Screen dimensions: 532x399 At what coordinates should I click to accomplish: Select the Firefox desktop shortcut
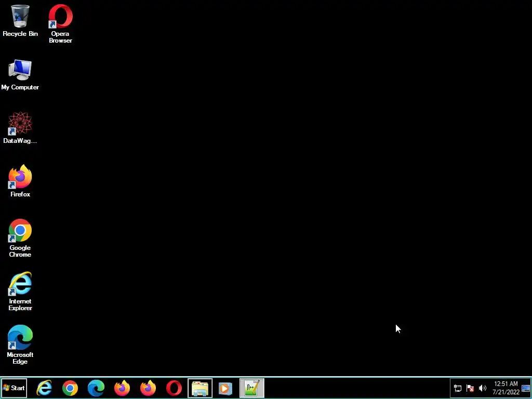20,181
